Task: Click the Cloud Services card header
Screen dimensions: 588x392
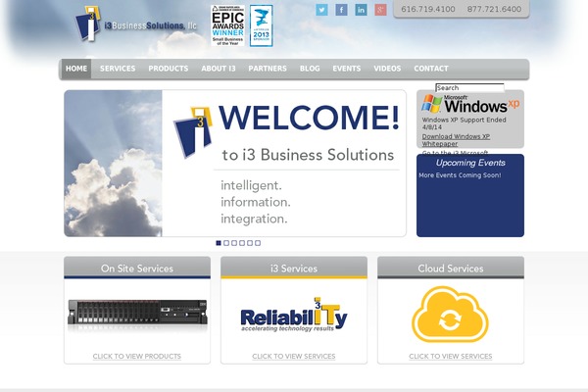Action: (451, 268)
